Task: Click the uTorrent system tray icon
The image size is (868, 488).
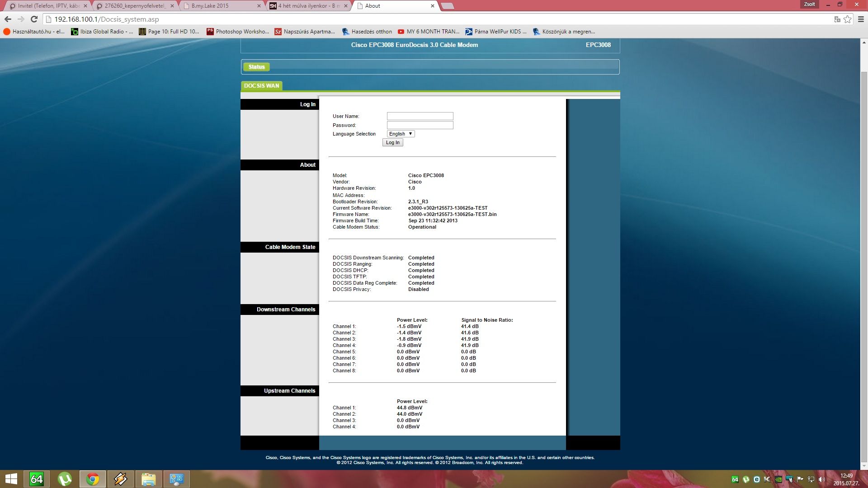Action: (746, 479)
